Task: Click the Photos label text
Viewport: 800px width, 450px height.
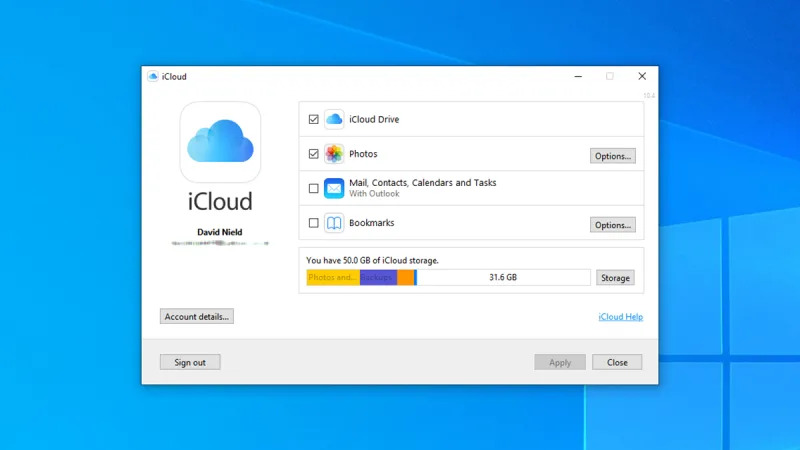Action: (x=363, y=154)
